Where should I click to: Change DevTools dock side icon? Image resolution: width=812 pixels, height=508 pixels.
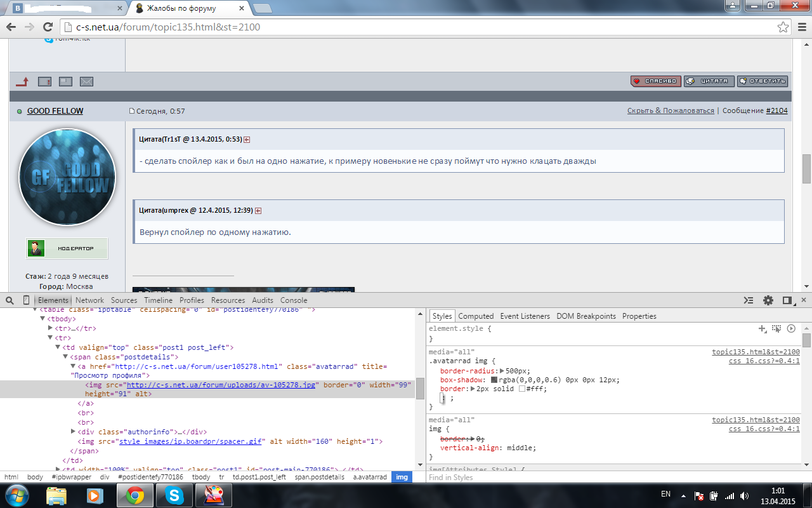(787, 300)
